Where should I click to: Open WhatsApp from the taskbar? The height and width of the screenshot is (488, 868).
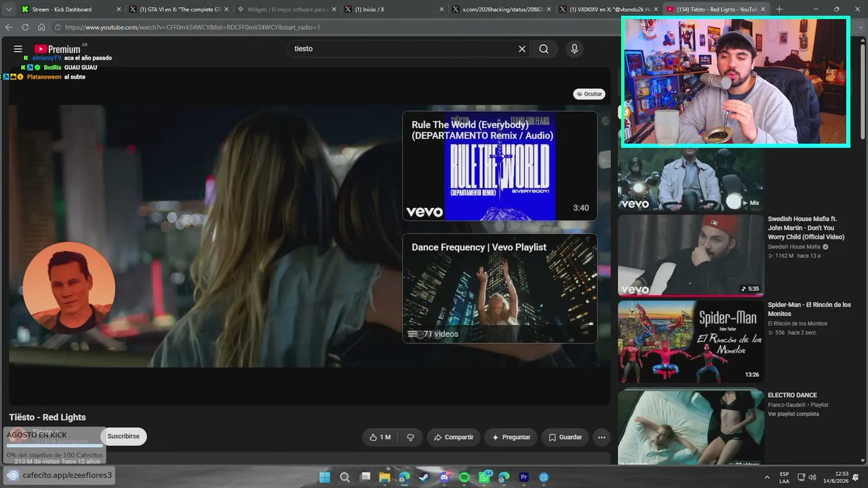coord(484,477)
